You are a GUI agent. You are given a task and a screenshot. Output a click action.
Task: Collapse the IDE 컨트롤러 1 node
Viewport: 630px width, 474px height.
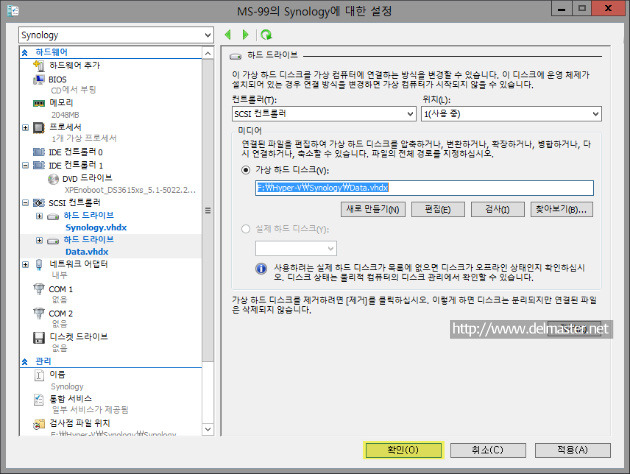(25, 165)
